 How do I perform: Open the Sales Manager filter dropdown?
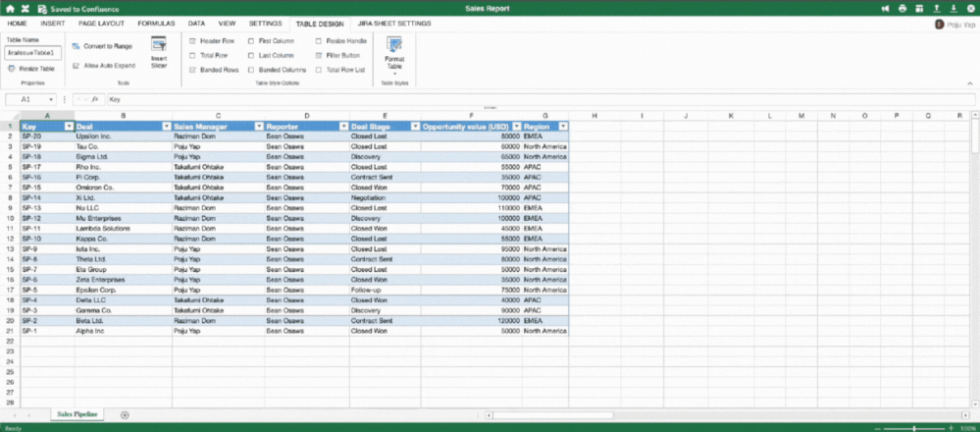tap(259, 127)
